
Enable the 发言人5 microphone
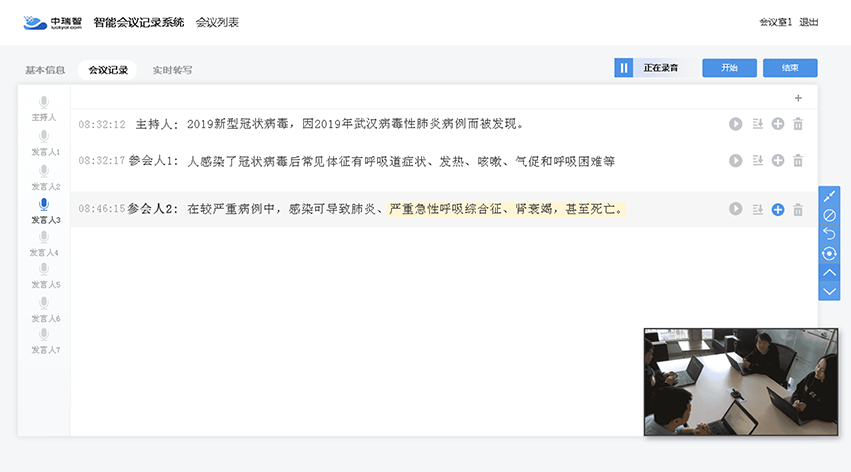tap(44, 271)
